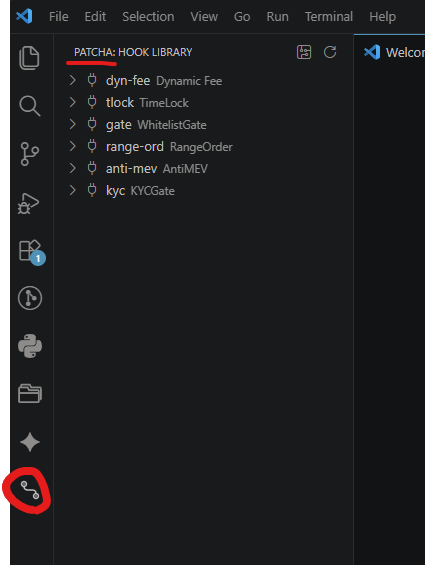The height and width of the screenshot is (565, 425).
Task: Open the Edit menu
Action: pos(95,17)
